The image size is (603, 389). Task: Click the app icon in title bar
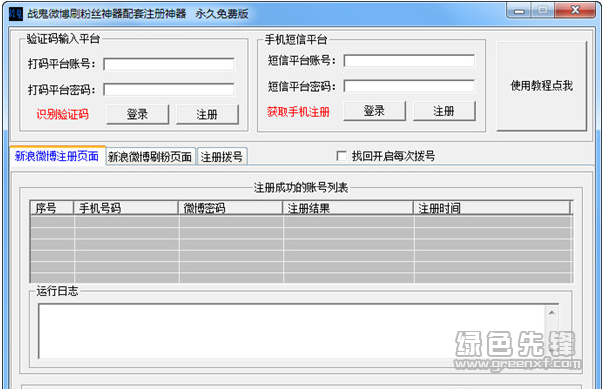tap(16, 14)
